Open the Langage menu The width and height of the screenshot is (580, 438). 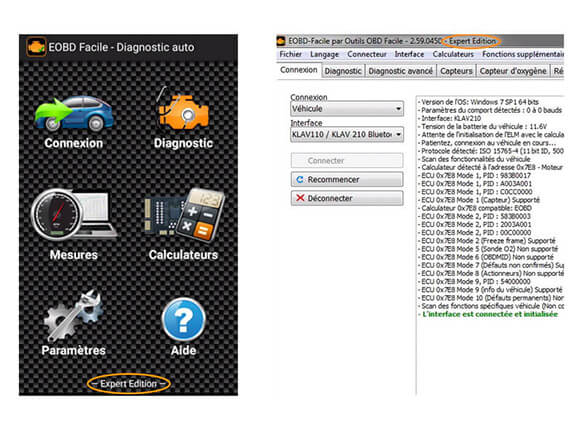[324, 54]
